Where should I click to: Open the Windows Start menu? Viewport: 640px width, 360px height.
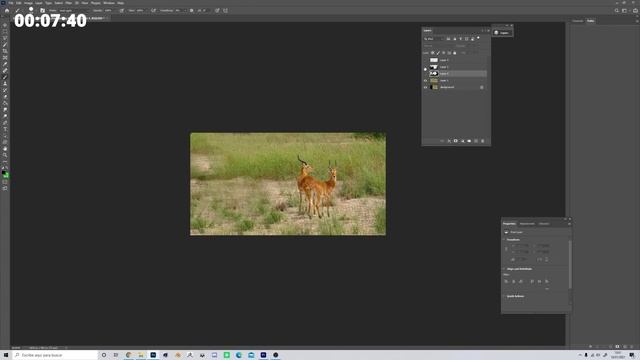(6, 355)
